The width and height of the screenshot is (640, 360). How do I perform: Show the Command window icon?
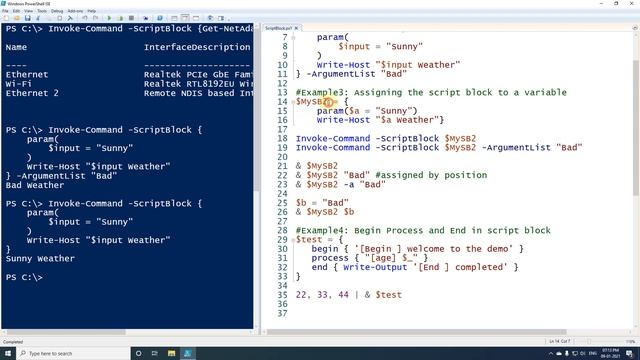tap(210, 18)
